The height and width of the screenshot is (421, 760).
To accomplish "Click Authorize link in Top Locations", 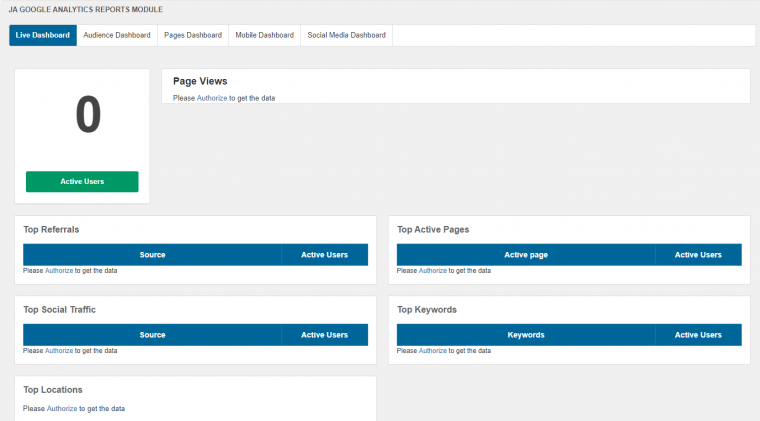I will [x=62, y=409].
